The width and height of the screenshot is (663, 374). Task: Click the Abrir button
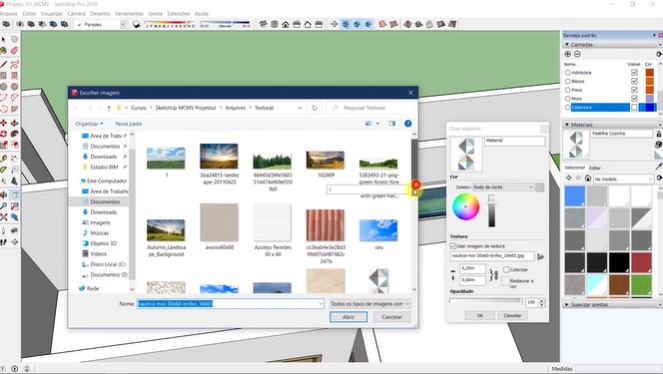pyautogui.click(x=348, y=317)
